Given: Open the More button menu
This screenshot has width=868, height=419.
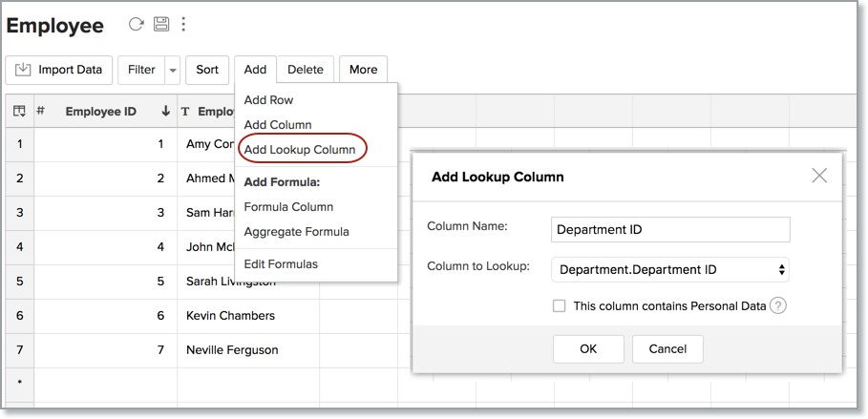Looking at the screenshot, I should coord(363,70).
